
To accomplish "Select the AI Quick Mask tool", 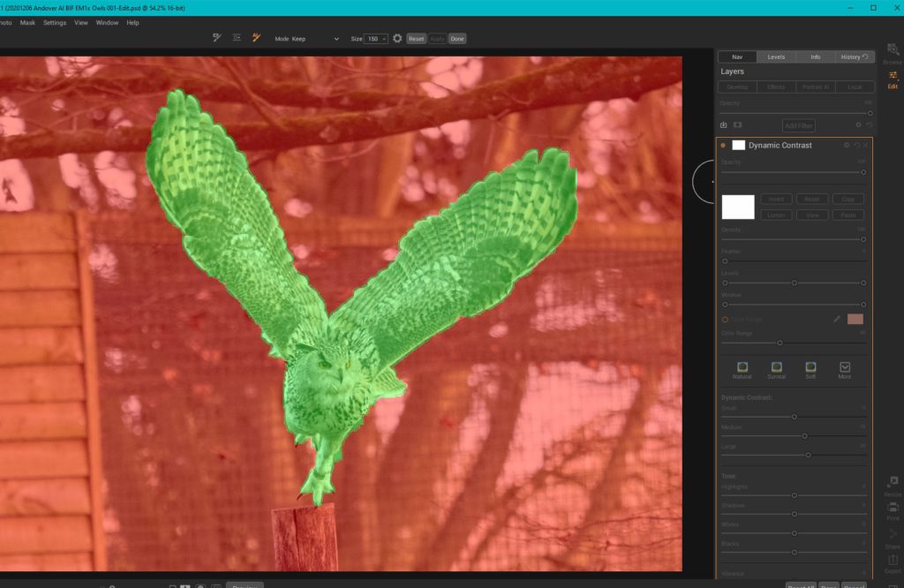I will (x=257, y=37).
